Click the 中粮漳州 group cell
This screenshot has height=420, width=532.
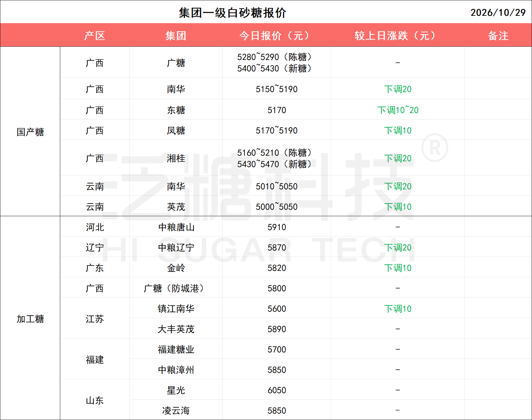176,370
